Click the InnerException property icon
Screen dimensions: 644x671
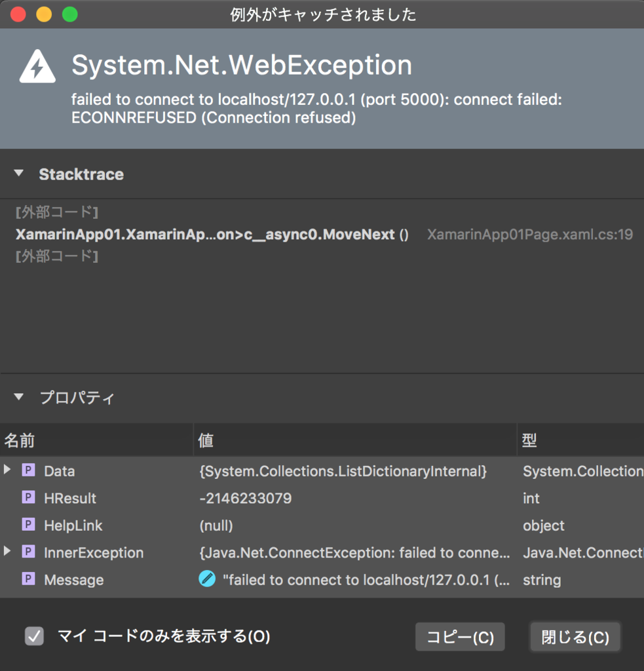pyautogui.click(x=28, y=552)
